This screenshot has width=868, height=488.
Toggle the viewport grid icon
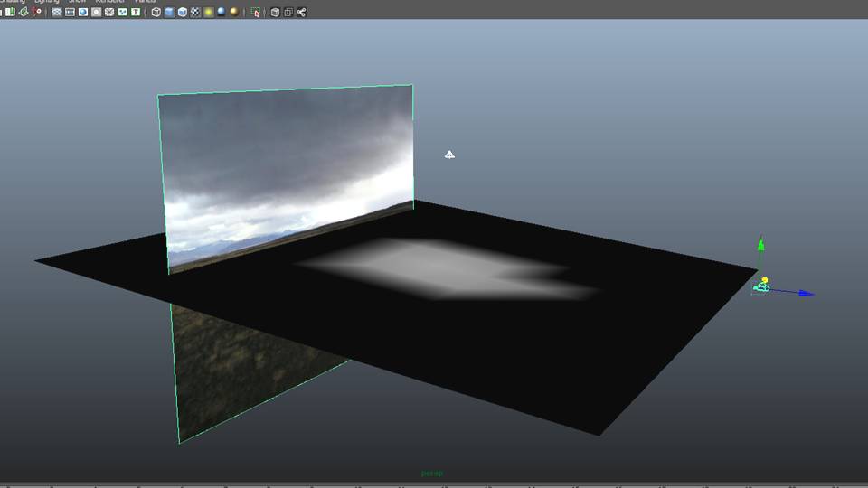(56, 12)
